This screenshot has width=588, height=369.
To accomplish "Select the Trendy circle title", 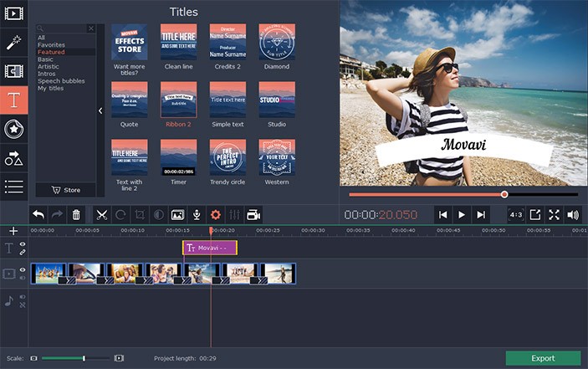I will 228,157.
